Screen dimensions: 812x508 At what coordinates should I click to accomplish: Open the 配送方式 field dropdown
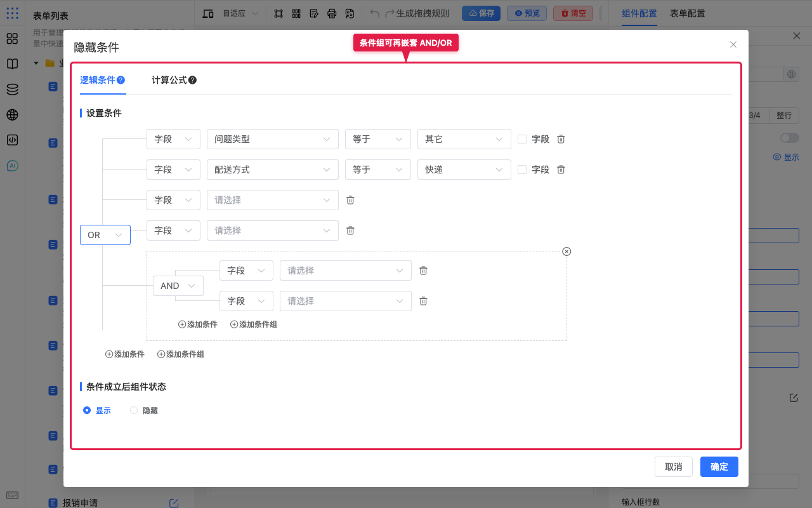point(273,170)
